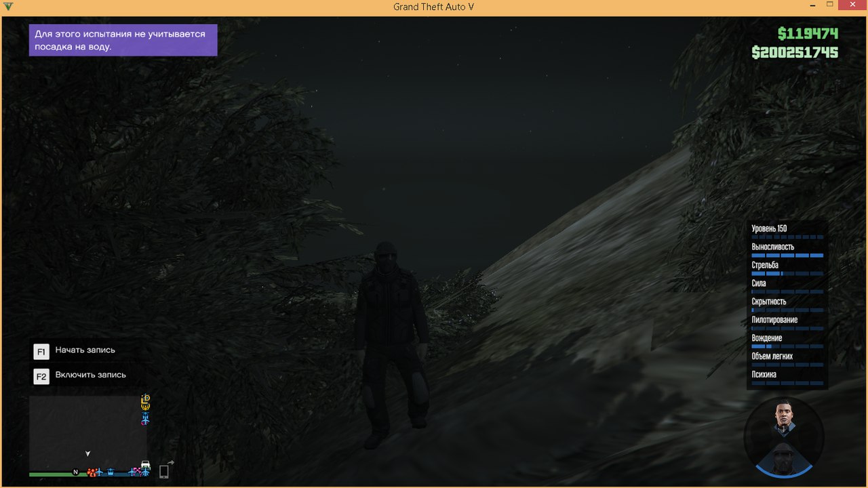Click the 'Стрельба' stat bar
The height and width of the screenshot is (488, 868).
[x=787, y=273]
